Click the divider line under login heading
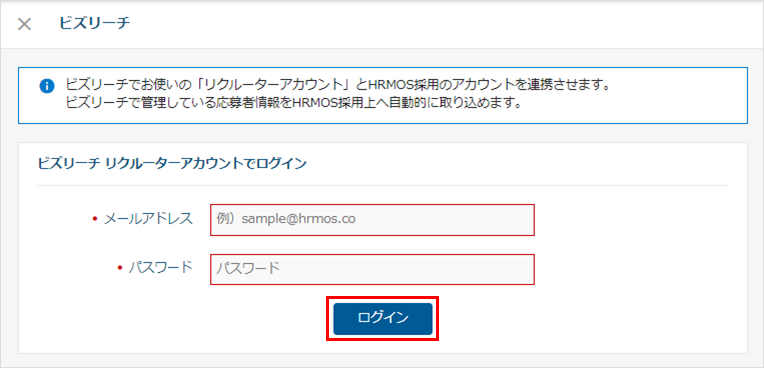 [x=383, y=186]
